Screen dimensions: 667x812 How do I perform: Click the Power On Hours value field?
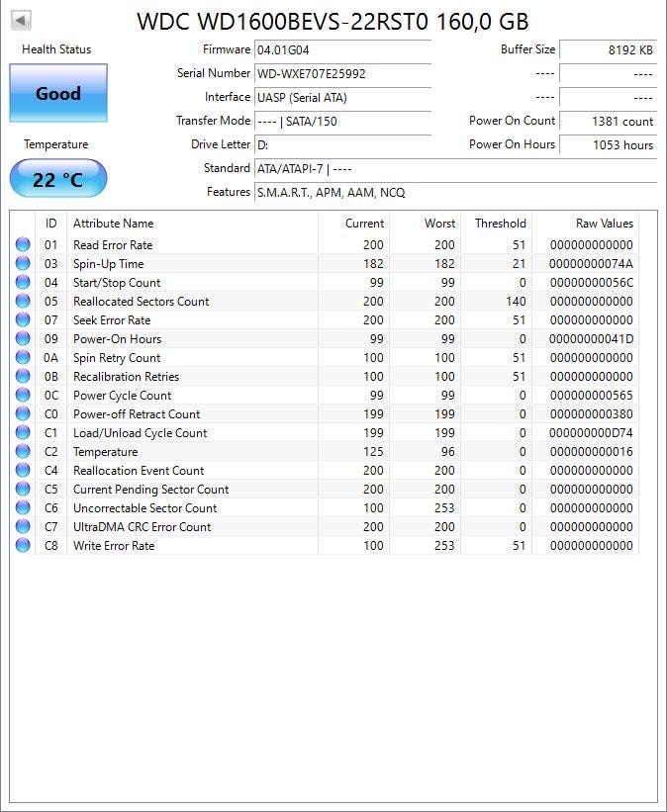(608, 144)
